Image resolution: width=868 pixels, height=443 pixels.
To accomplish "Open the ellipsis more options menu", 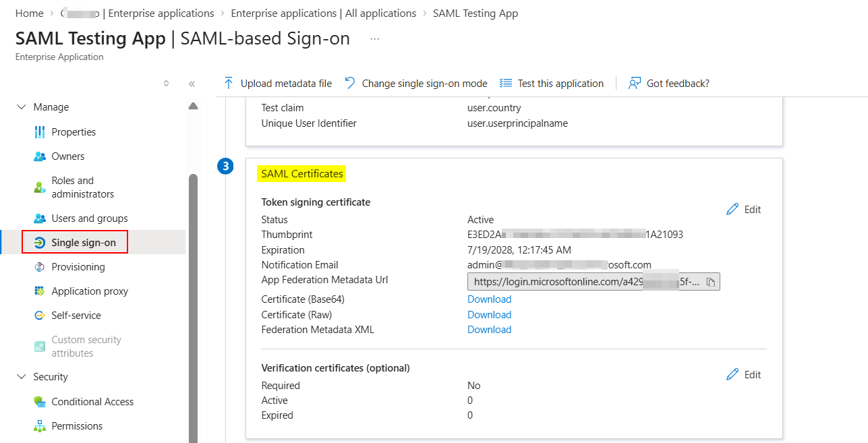I will (x=375, y=39).
